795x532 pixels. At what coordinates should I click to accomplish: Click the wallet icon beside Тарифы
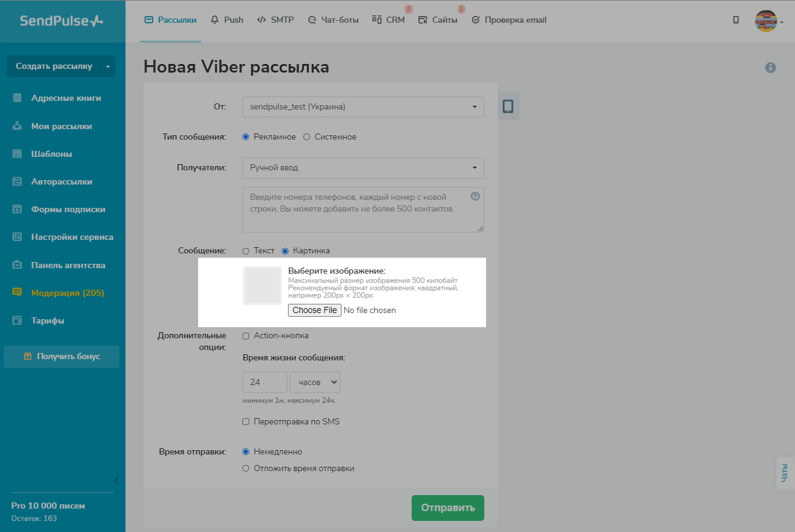(x=17, y=320)
